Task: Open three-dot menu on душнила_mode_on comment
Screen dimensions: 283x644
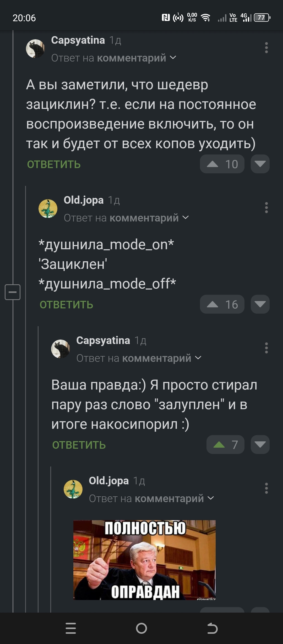Action: [266, 208]
